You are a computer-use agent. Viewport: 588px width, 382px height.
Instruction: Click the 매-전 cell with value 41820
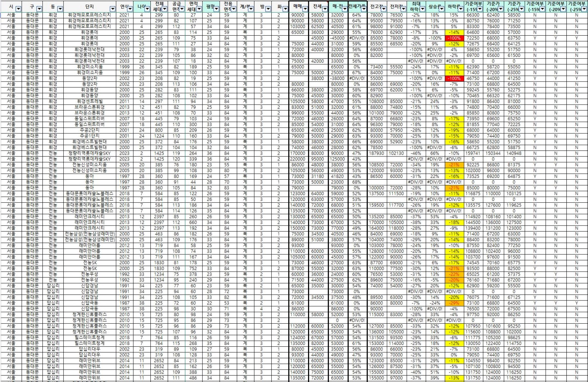(x=338, y=176)
